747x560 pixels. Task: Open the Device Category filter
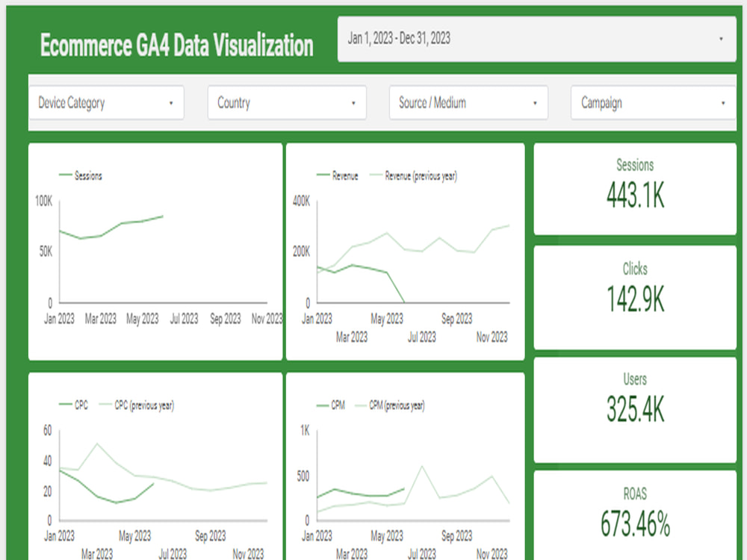point(106,102)
